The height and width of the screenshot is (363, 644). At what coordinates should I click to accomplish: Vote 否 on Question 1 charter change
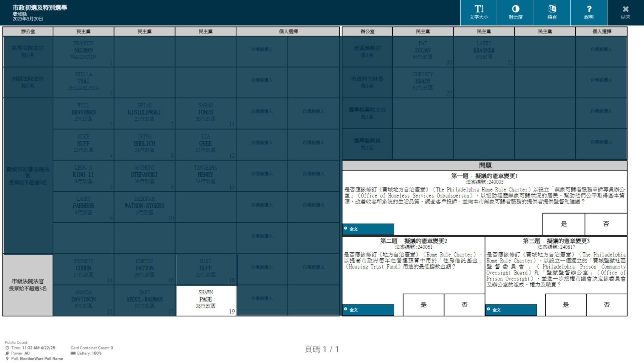coord(606,224)
